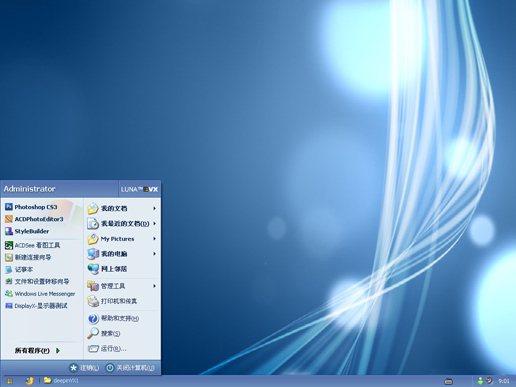Click the 注销(L) log off button
This screenshot has width=516, height=387.
pyautogui.click(x=84, y=368)
